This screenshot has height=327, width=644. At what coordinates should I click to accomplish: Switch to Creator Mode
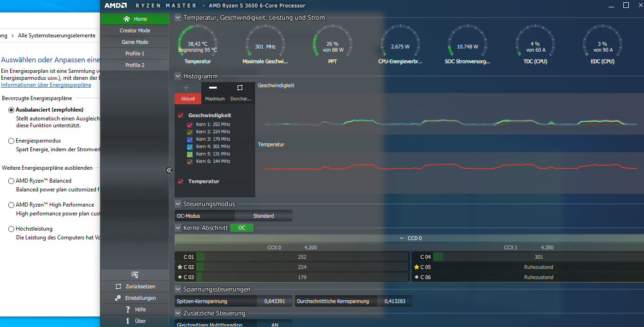(135, 30)
